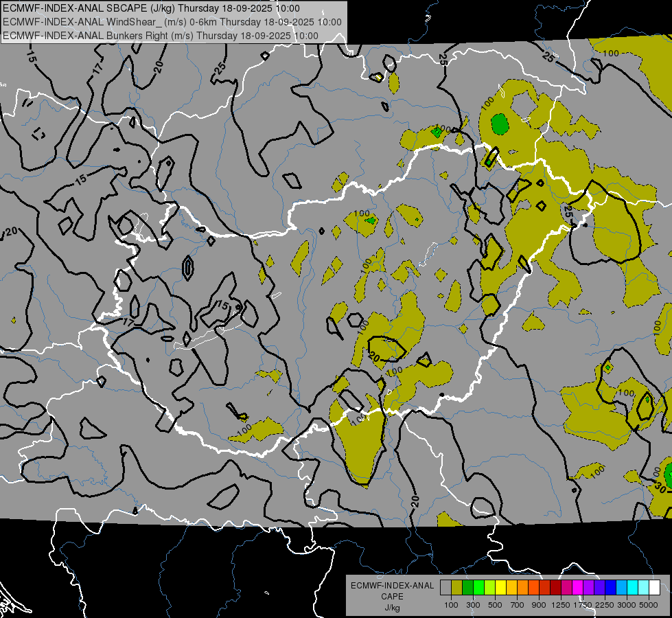Click the 30 contour label at right edge
Viewport: 672px width, 618px height.
click(661, 488)
